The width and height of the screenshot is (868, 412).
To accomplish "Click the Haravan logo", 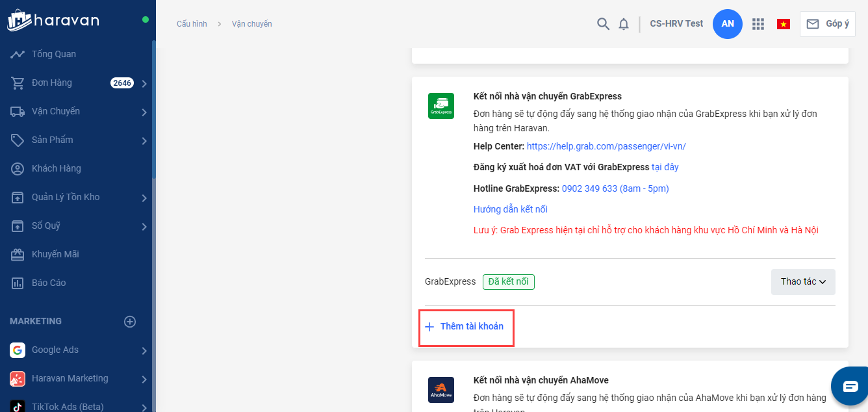I will pyautogui.click(x=53, y=20).
